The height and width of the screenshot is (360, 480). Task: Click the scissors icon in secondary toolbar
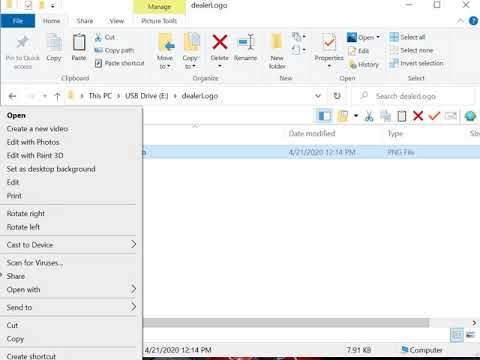pyautogui.click(x=369, y=116)
